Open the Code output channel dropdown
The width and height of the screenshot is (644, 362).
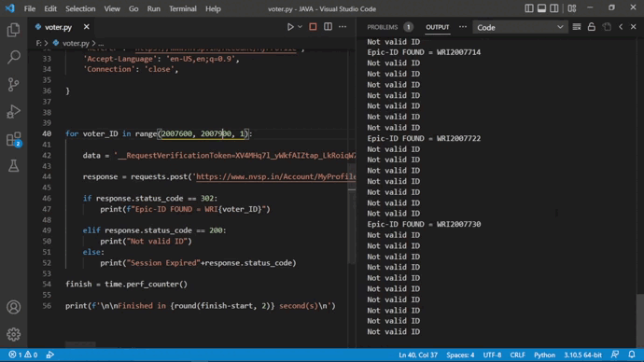tap(520, 27)
